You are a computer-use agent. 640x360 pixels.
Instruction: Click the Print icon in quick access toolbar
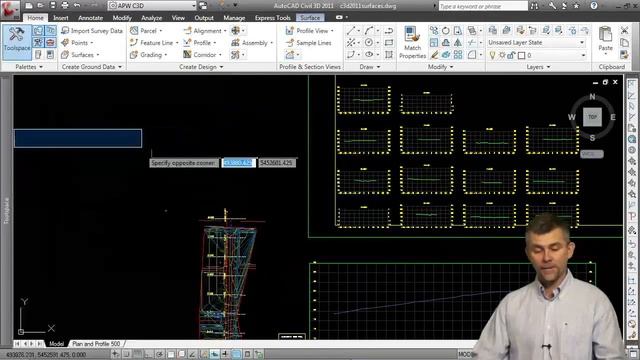pos(64,6)
